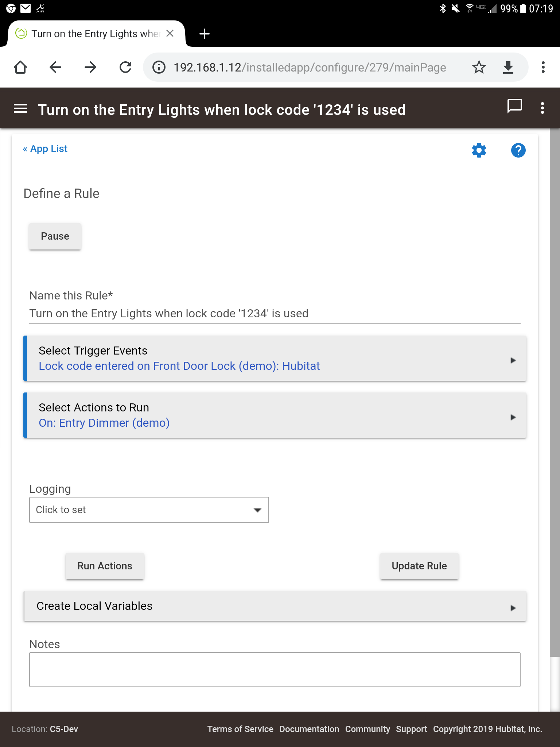The image size is (560, 747).
Task: Open a new browser tab
Action: pos(205,34)
